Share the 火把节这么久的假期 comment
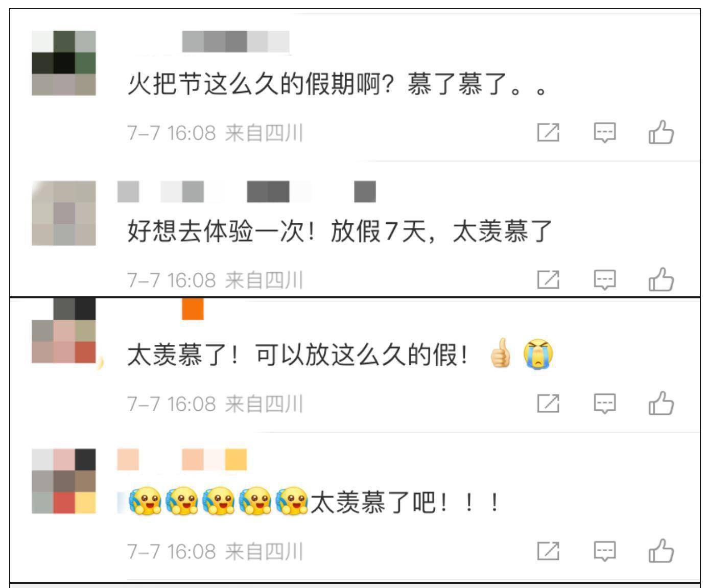 548,132
